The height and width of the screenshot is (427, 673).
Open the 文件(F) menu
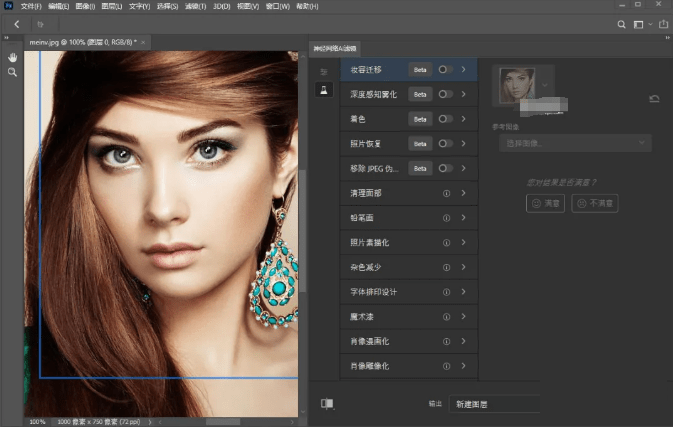pyautogui.click(x=31, y=6)
